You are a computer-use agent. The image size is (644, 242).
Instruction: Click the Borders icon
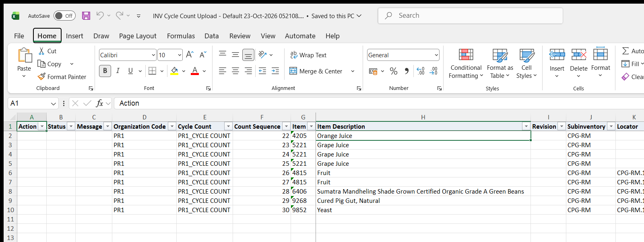point(153,71)
